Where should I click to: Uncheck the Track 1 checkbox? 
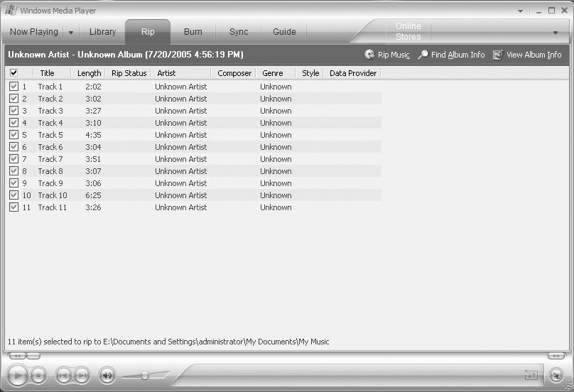(x=14, y=87)
